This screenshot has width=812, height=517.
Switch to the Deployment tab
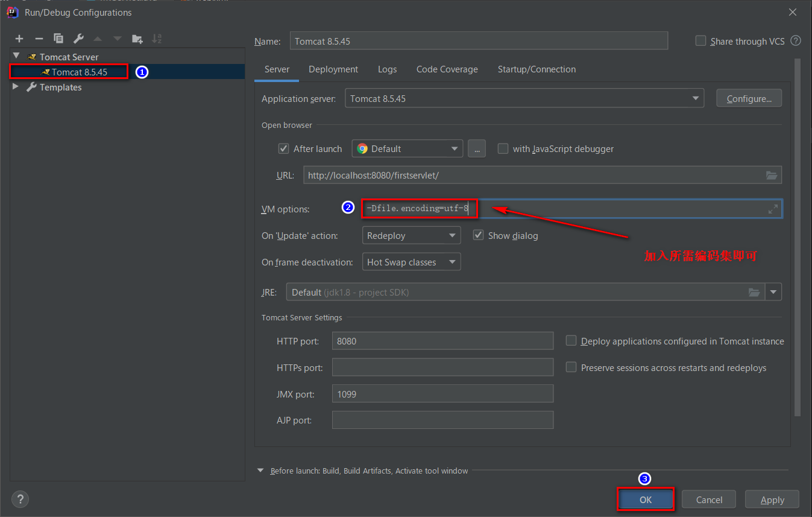[x=333, y=69]
